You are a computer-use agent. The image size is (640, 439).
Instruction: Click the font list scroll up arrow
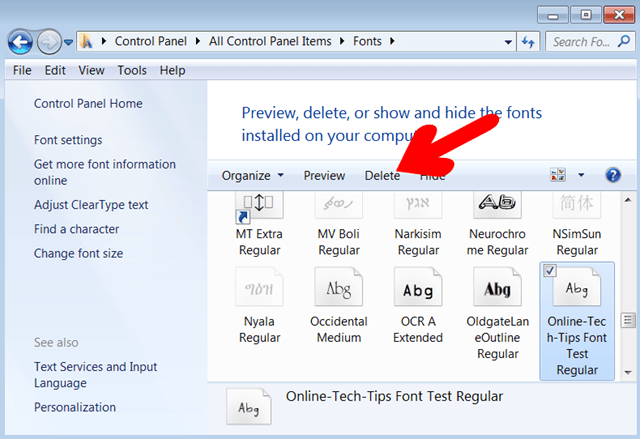[628, 200]
